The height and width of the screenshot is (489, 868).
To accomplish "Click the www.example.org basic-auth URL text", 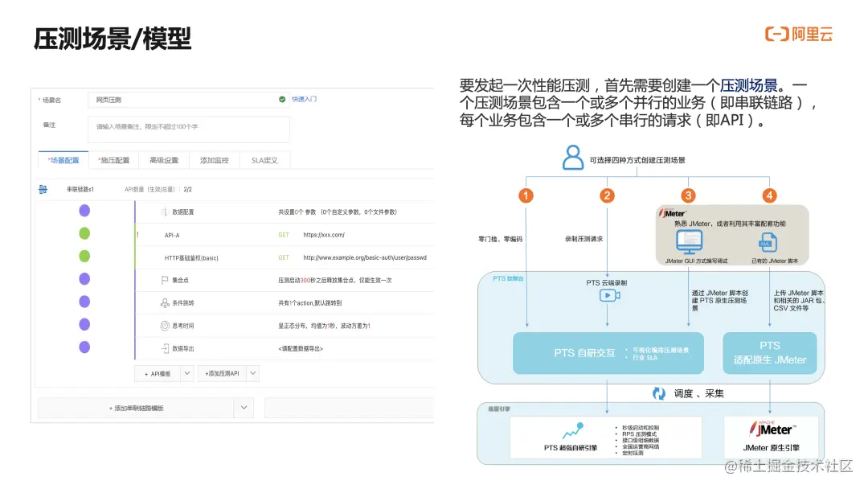I will [365, 257].
